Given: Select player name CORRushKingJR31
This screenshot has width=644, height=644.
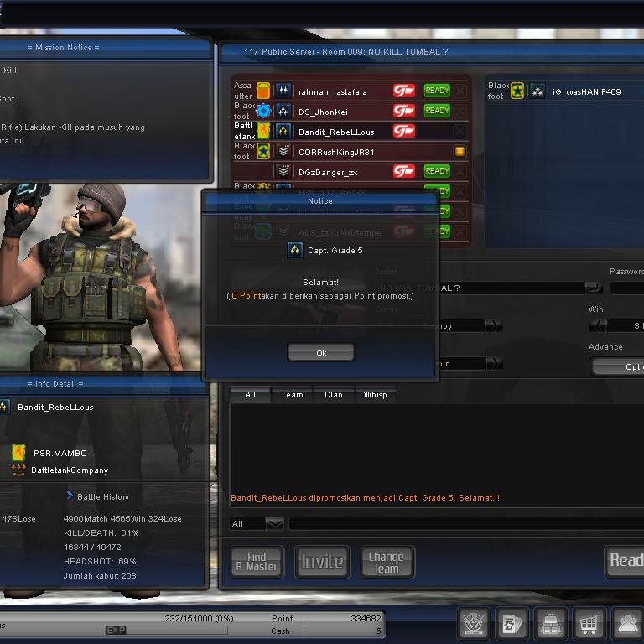Looking at the screenshot, I should click(x=336, y=153).
